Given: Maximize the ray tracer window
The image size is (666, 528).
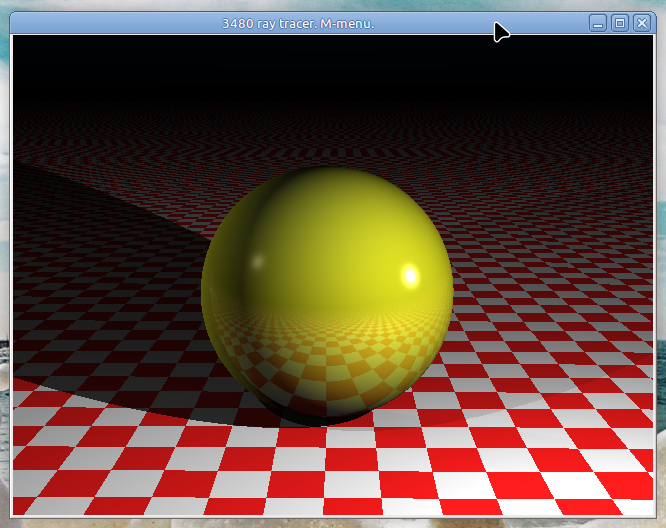Looking at the screenshot, I should [620, 23].
